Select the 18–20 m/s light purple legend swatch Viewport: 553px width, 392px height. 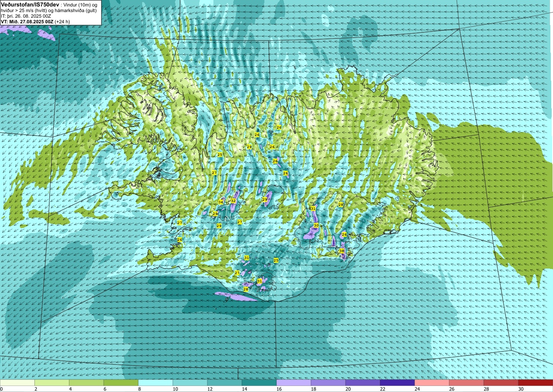click(x=328, y=383)
